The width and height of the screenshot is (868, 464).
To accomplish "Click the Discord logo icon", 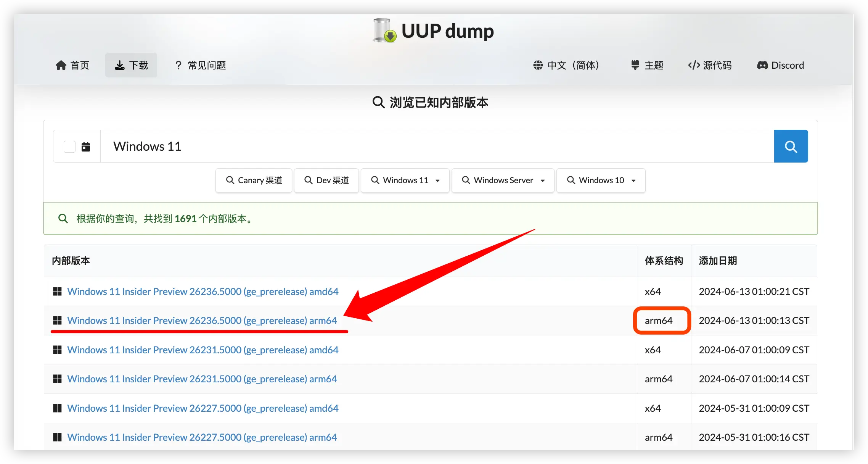I will (762, 65).
